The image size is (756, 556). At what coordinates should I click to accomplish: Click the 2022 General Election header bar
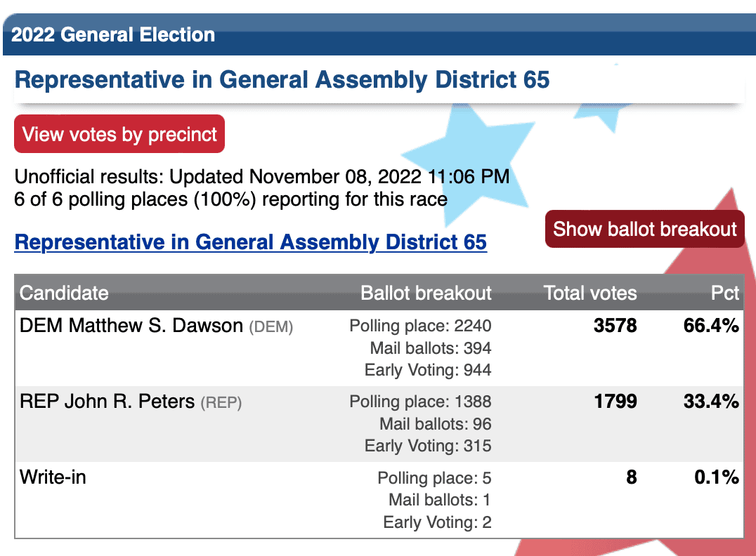click(379, 34)
